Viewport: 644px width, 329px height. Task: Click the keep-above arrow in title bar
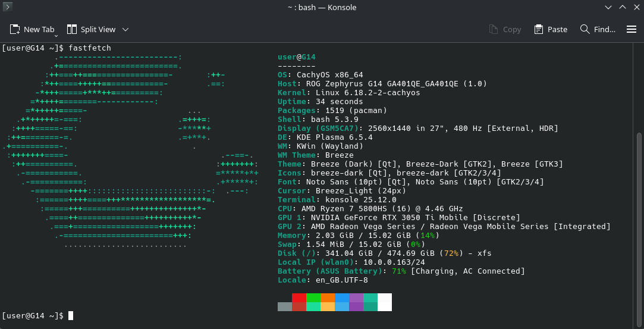(622, 7)
